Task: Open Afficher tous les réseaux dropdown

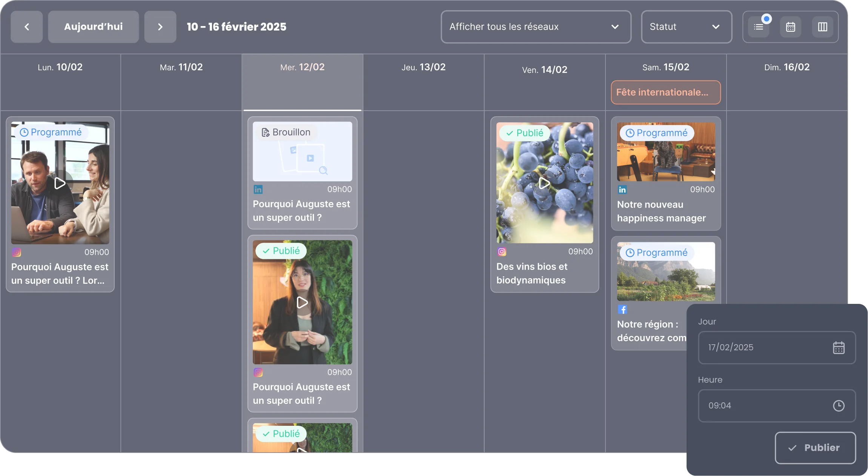Action: pos(536,27)
